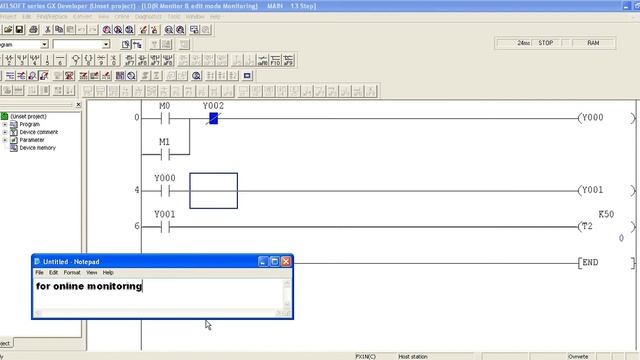Click Host station in status bar
The image size is (640, 360).
click(x=413, y=356)
